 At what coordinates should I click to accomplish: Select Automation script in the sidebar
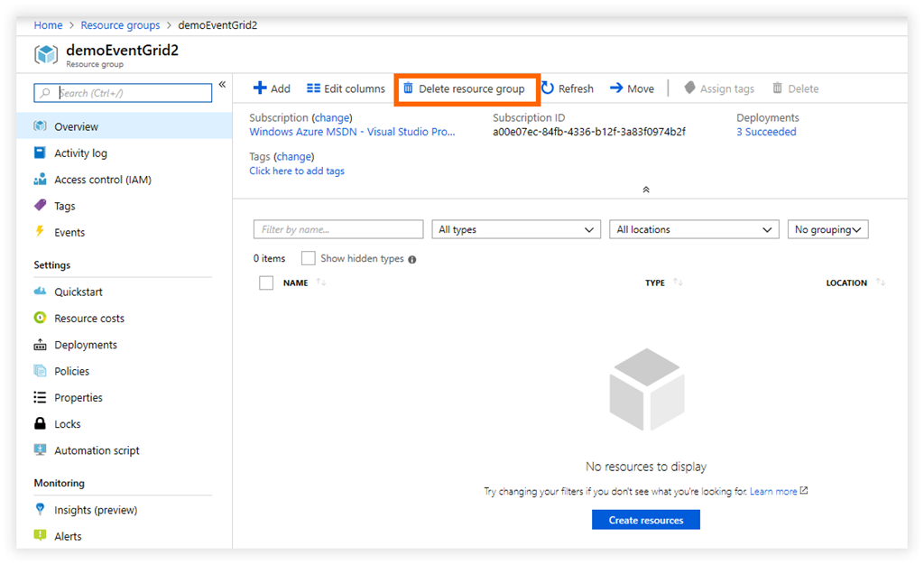click(97, 450)
